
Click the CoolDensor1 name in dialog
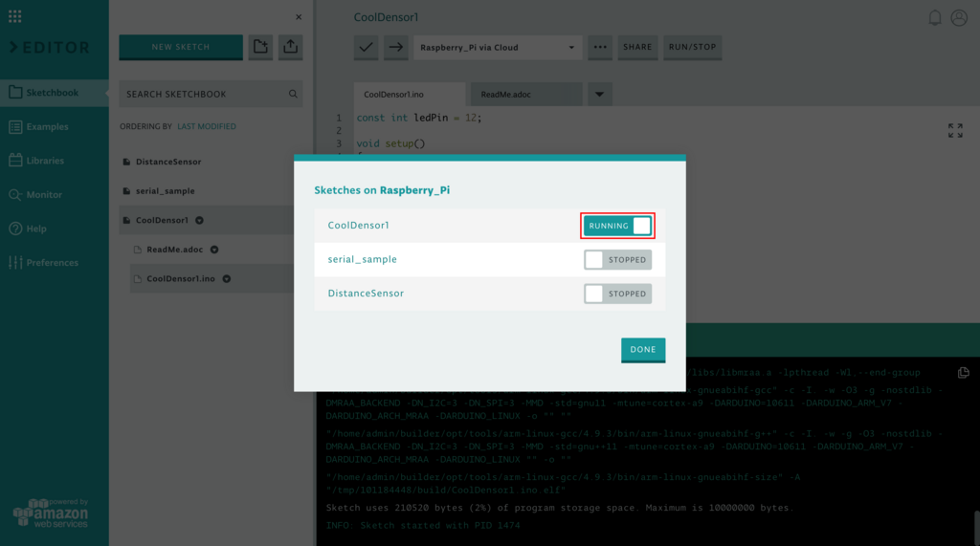358,226
